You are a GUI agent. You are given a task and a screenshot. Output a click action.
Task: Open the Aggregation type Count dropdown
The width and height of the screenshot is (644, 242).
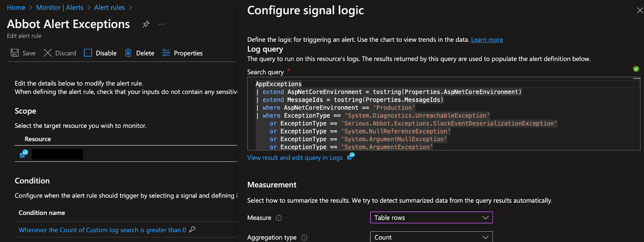coord(431,237)
